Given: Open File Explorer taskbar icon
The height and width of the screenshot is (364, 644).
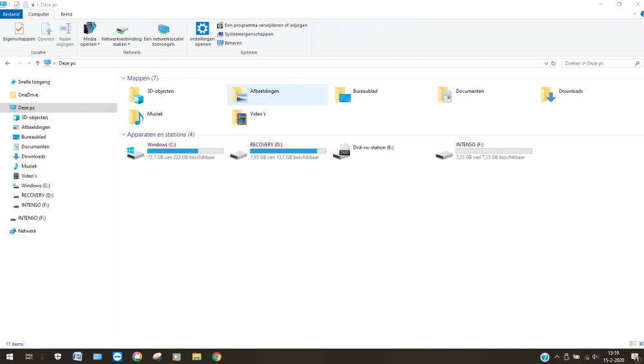Looking at the screenshot, I should 196,357.
